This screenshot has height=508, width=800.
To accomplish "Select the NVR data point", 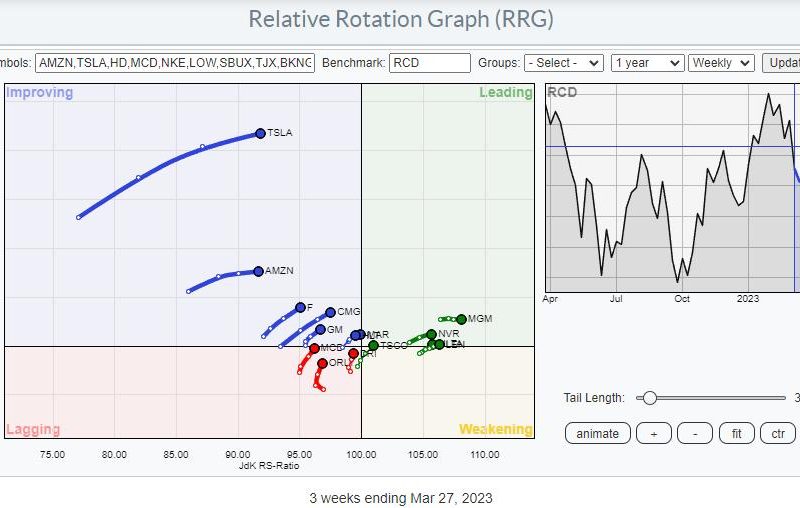I will (431, 335).
